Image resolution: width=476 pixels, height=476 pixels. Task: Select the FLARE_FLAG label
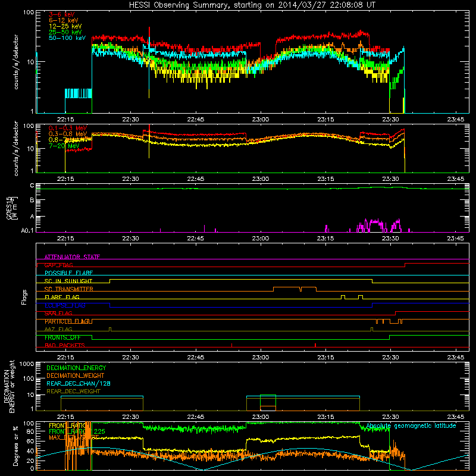(62, 297)
